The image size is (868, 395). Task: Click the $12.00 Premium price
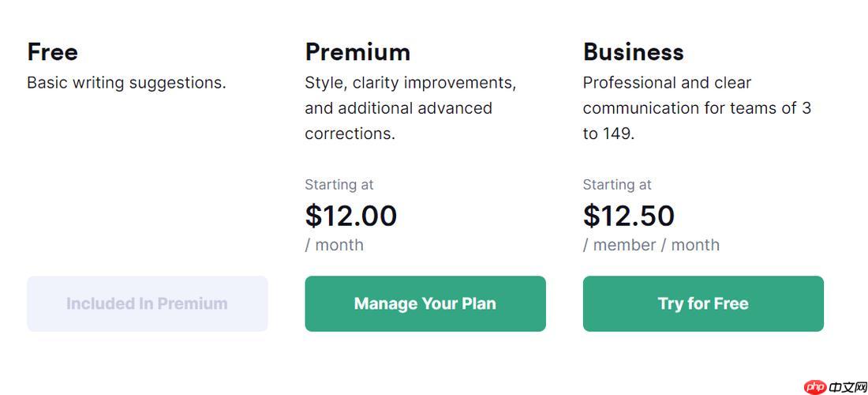(350, 216)
